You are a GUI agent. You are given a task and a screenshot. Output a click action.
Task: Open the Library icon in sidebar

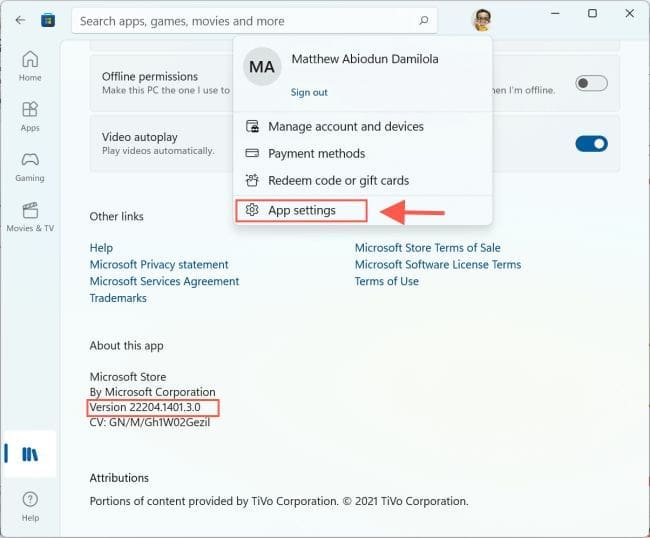[30, 454]
